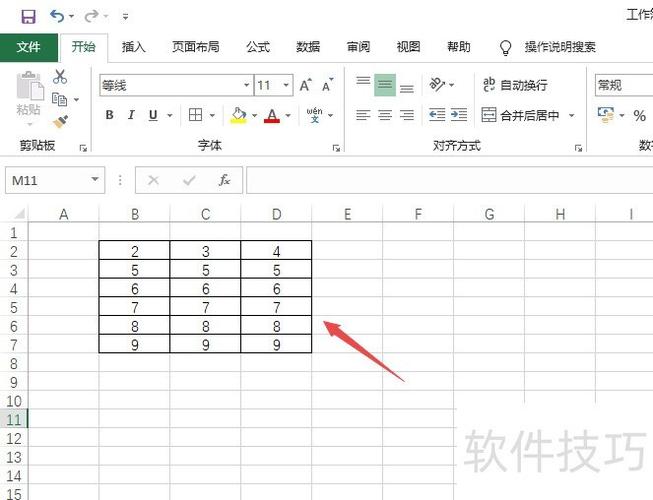The height and width of the screenshot is (500, 653).
Task: Switch to the 插入 ribbon tab
Action: pyautogui.click(x=133, y=47)
